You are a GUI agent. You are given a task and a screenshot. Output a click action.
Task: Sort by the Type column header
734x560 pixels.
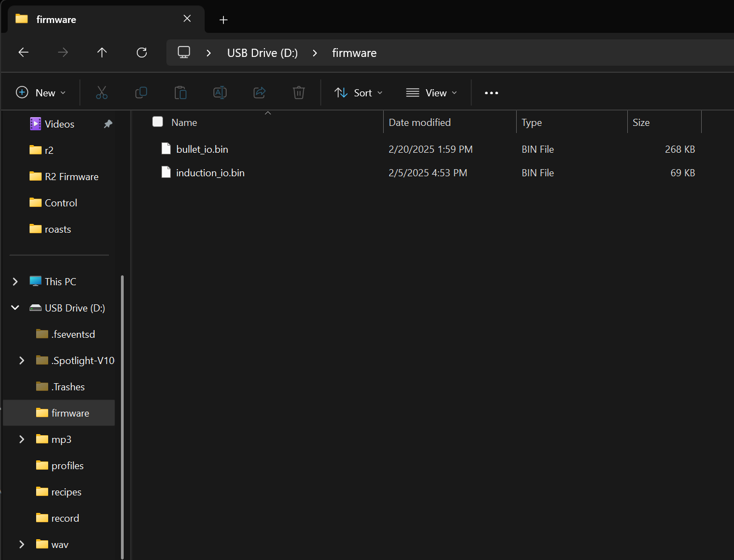tap(531, 123)
